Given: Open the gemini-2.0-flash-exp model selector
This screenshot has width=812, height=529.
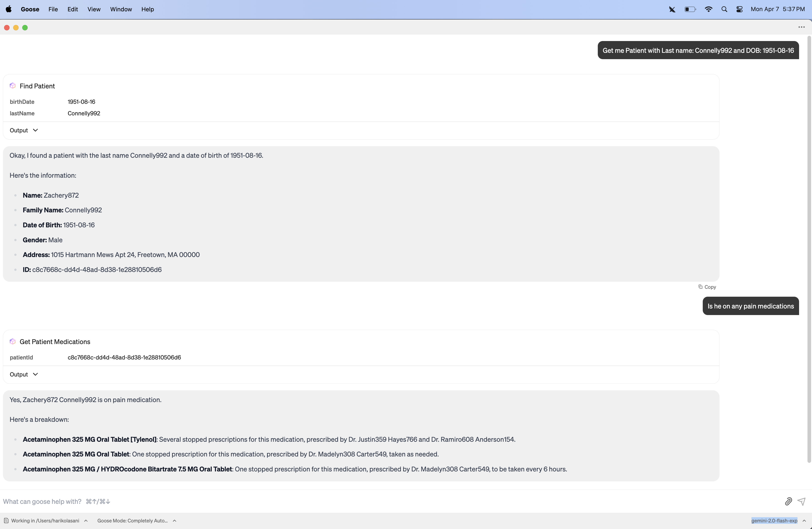Looking at the screenshot, I should pyautogui.click(x=774, y=520).
